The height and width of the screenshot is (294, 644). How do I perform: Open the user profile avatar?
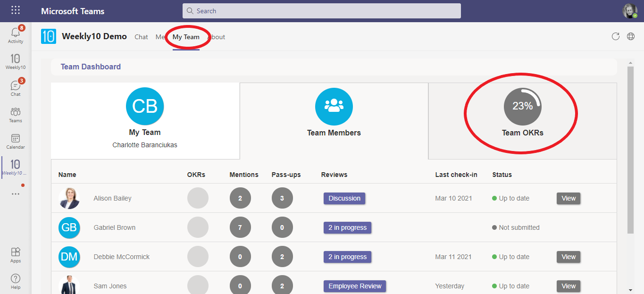pyautogui.click(x=630, y=11)
